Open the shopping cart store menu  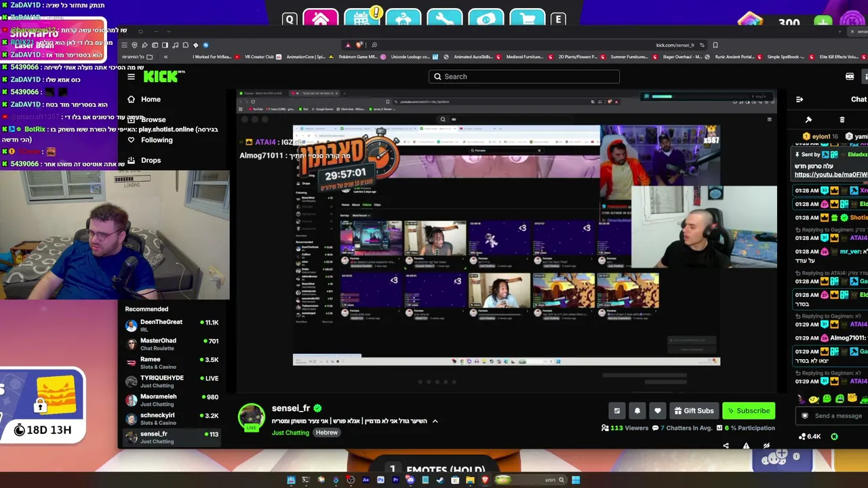[528, 18]
